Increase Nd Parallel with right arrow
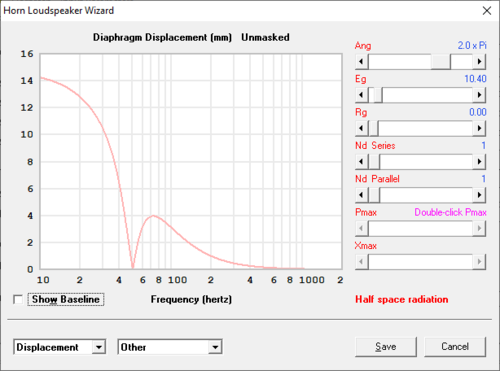 coord(479,195)
